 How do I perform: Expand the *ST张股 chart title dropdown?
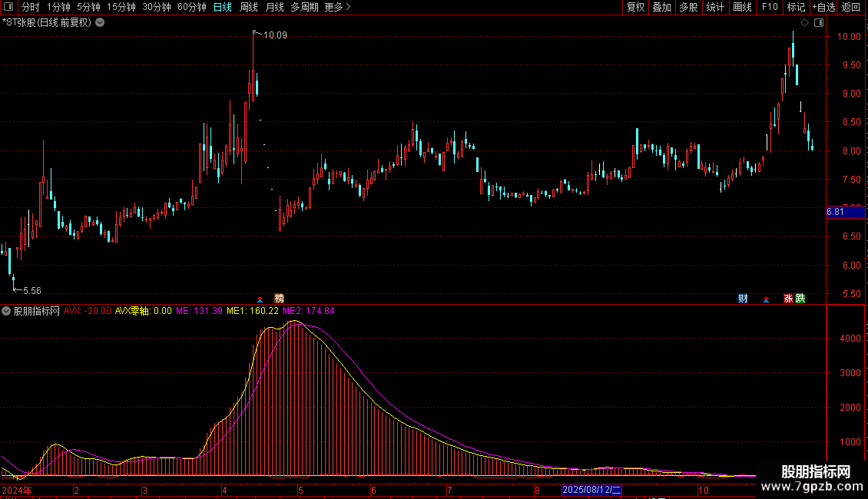(100, 22)
